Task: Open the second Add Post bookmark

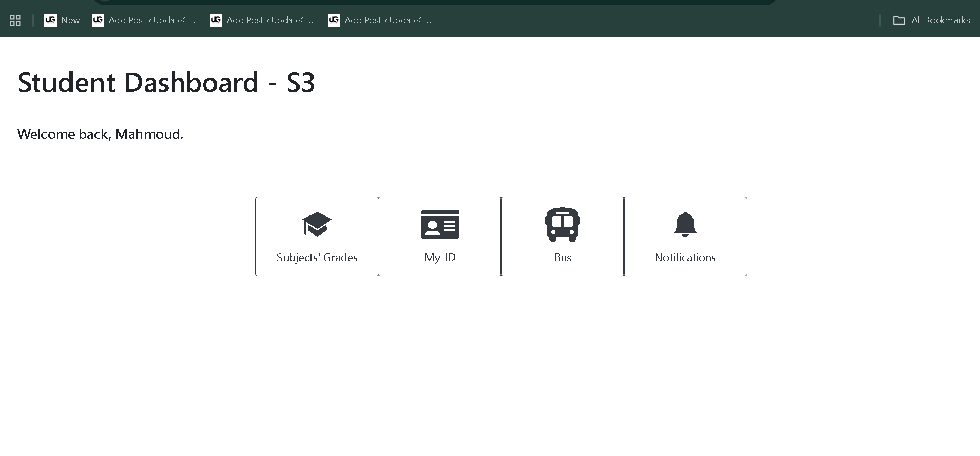Action: tap(270, 20)
